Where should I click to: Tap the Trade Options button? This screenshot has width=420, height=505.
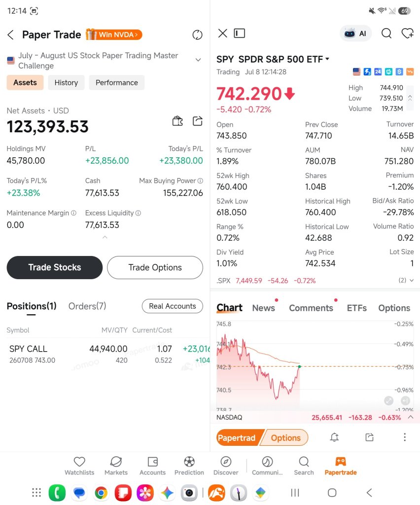155,267
